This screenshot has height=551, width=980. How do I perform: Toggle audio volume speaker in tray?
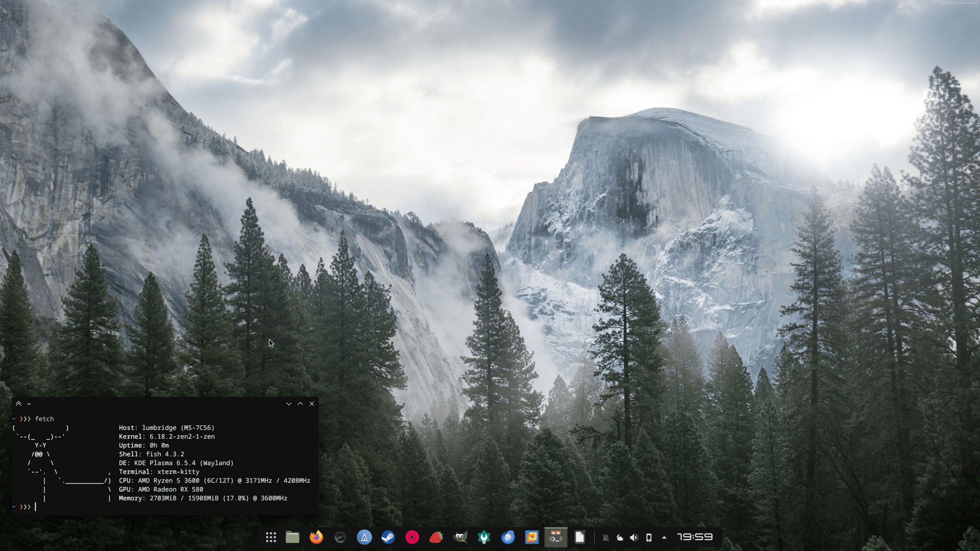click(634, 538)
